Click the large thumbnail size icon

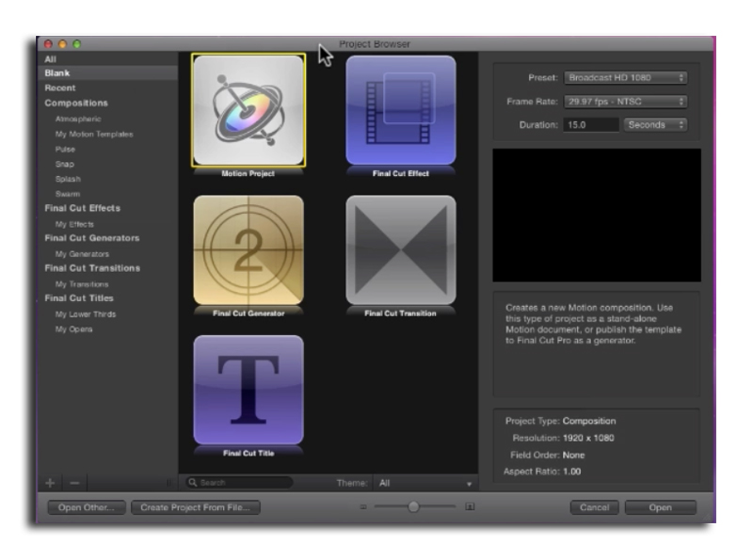pos(470,506)
